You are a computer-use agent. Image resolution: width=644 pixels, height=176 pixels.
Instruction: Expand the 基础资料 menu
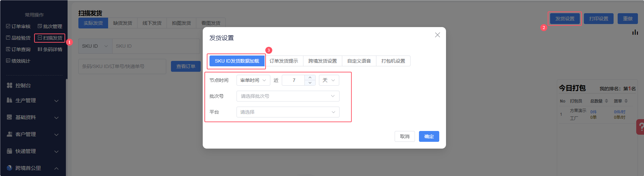[33, 117]
